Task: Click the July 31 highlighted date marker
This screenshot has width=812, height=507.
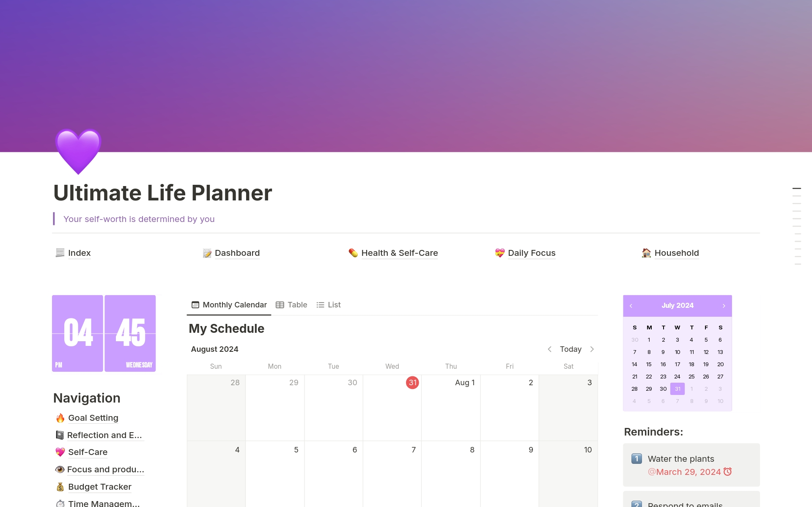Action: [678, 389]
